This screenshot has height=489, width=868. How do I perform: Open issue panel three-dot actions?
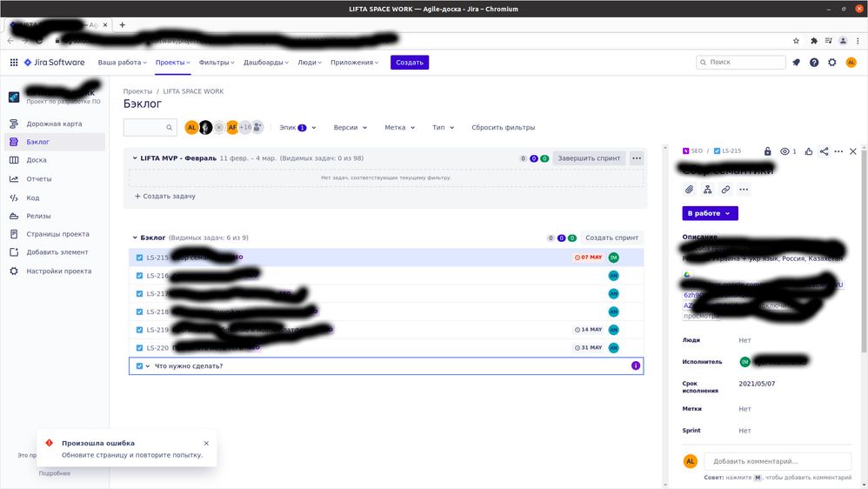coord(838,151)
